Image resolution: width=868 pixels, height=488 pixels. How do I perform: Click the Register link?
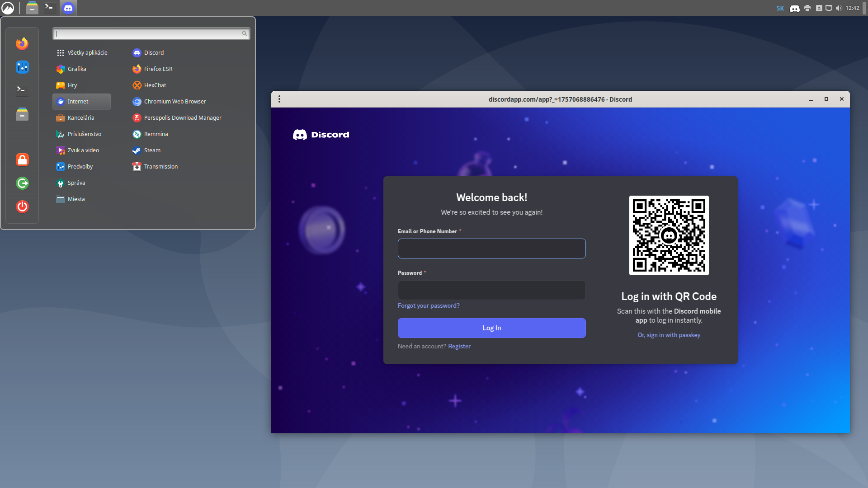click(x=459, y=347)
